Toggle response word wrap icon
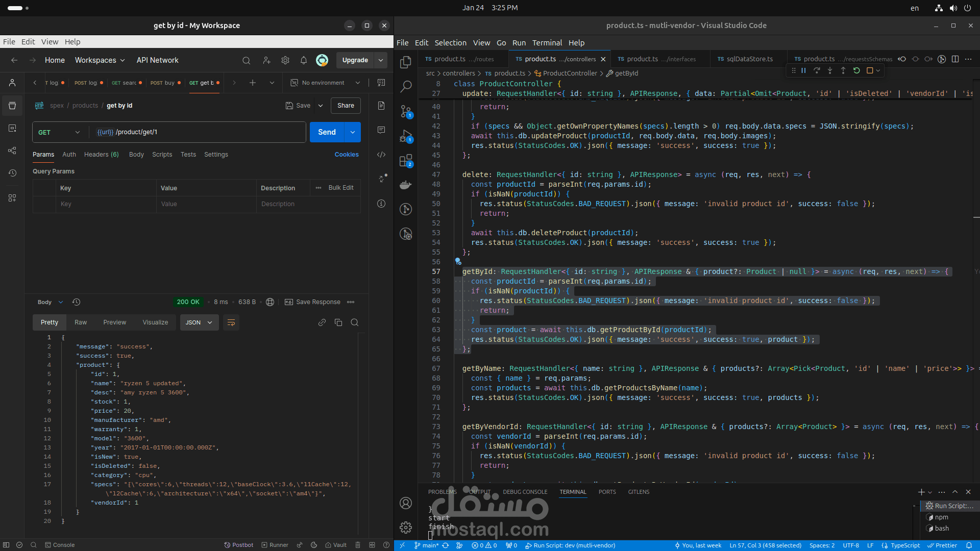This screenshot has height=551, width=980. pos(231,322)
